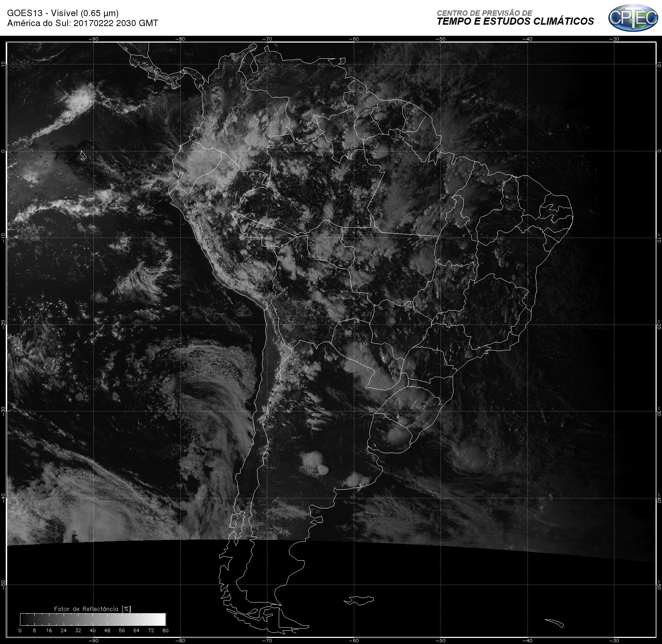Click the -60 longitude label above the map
This screenshot has width=662, height=644.
pos(354,39)
